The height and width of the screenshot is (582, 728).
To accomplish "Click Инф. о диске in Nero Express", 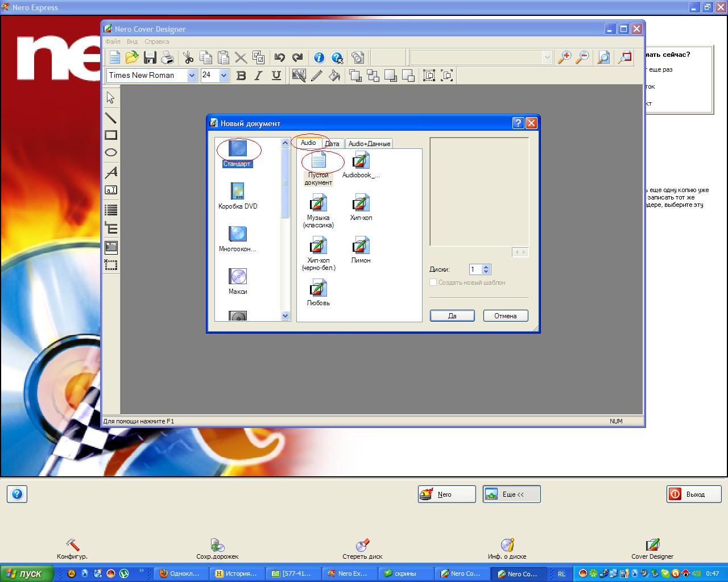I will tap(507, 550).
